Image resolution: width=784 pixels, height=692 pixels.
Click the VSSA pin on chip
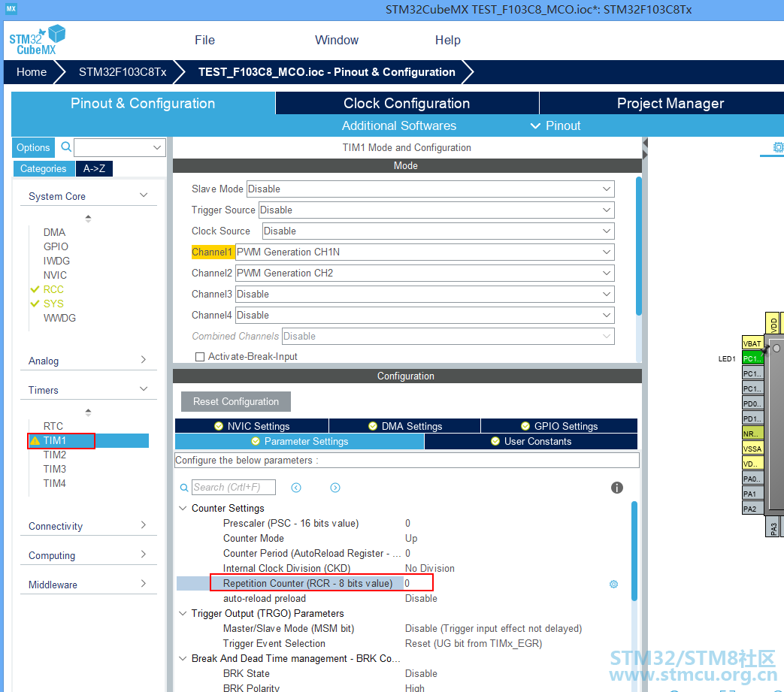752,448
